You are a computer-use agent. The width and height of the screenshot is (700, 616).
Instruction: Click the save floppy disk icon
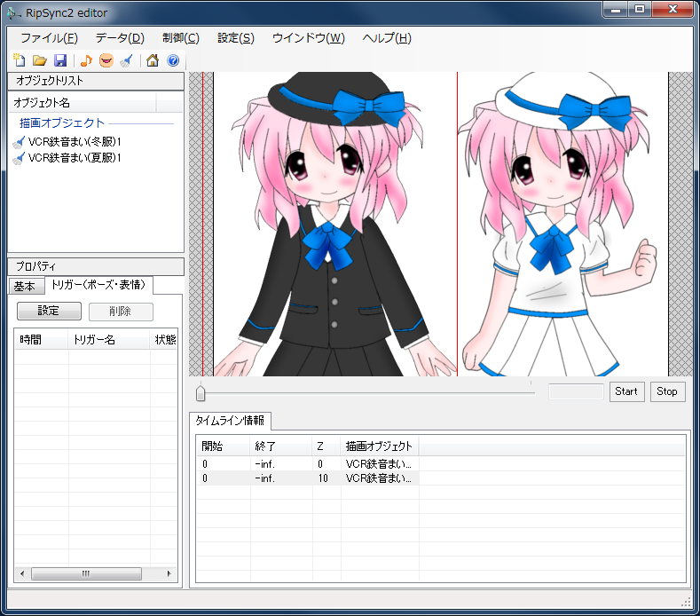tap(60, 60)
